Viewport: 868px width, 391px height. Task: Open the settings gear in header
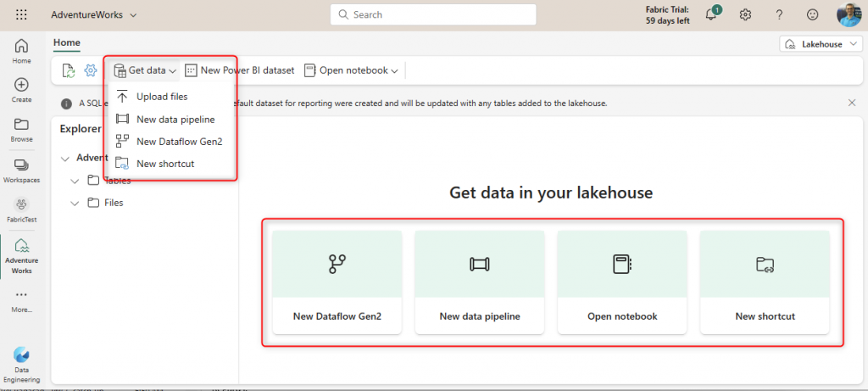point(745,14)
